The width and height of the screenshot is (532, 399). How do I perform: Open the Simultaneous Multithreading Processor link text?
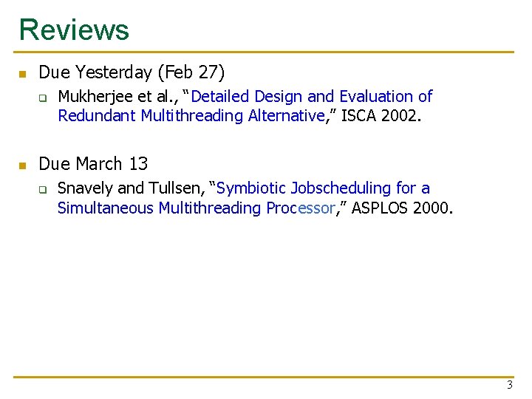pos(197,208)
